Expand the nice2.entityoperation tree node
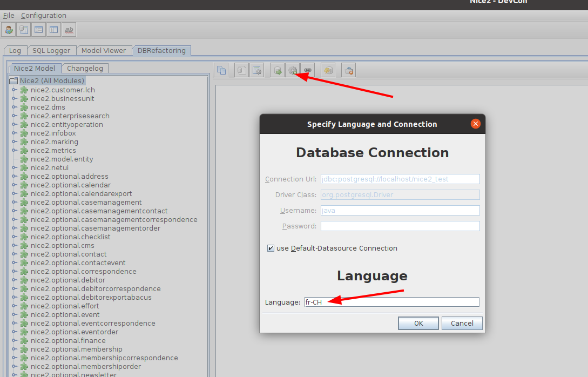 point(14,125)
